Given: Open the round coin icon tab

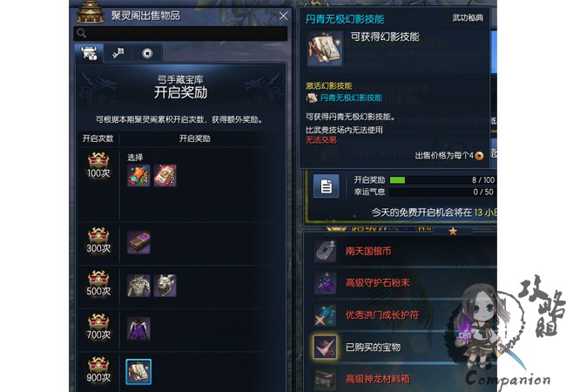Looking at the screenshot, I should click(x=147, y=53).
